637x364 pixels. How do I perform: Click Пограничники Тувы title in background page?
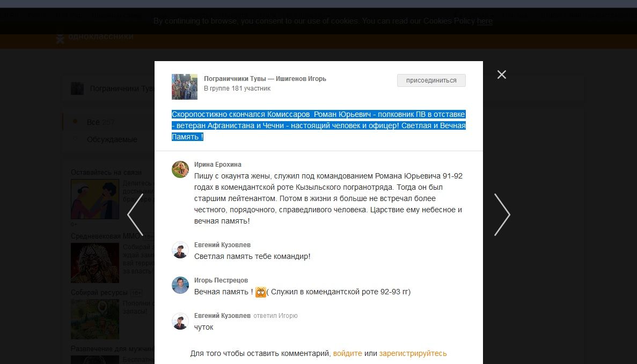(122, 88)
